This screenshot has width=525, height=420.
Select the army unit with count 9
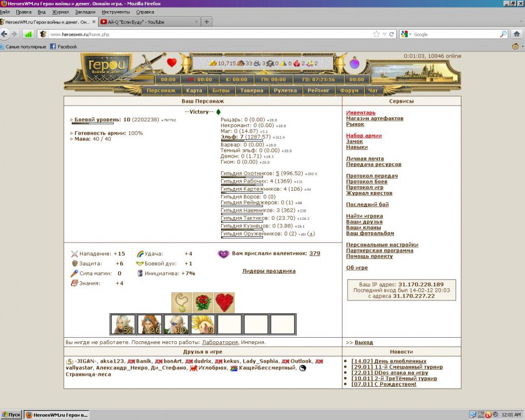[203, 324]
